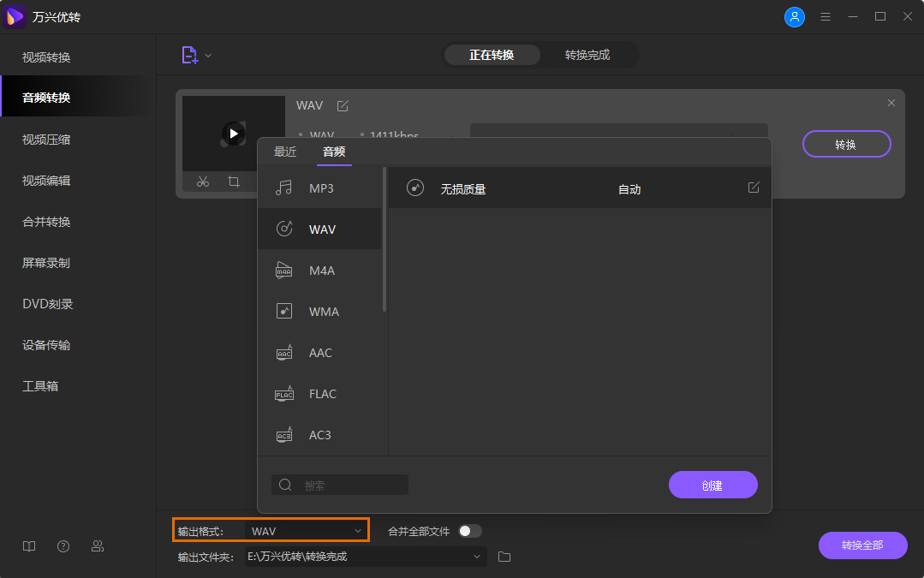The image size is (924, 578).
Task: Open the 最近 tab in format panel
Action: (x=284, y=152)
